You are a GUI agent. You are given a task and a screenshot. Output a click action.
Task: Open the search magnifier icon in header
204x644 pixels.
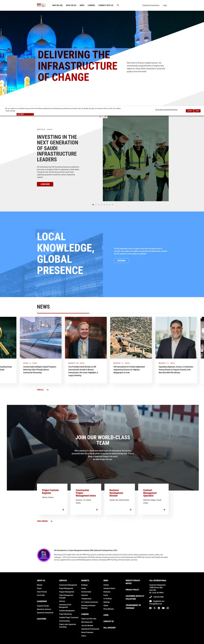pos(118,5)
